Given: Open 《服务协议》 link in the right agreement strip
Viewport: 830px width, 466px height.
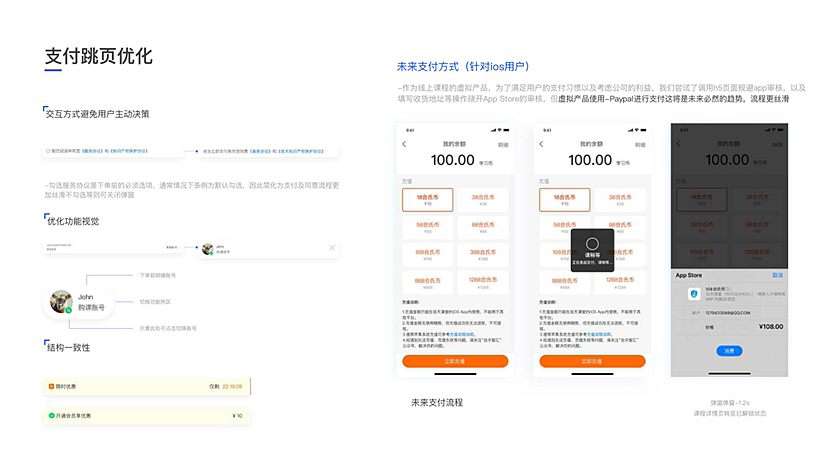Looking at the screenshot, I should (260, 151).
